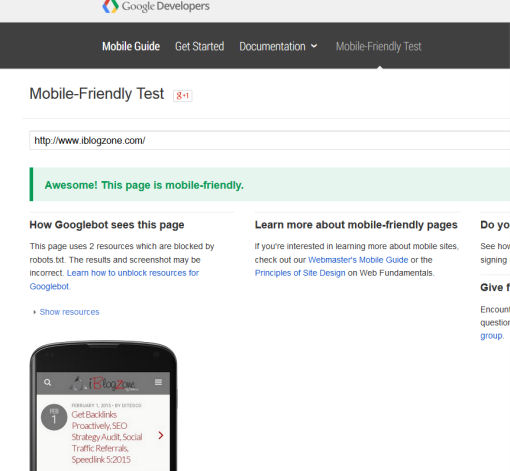510x471 pixels.
Task: Open Webmaster's Mobile Guide link
Action: [358, 260]
